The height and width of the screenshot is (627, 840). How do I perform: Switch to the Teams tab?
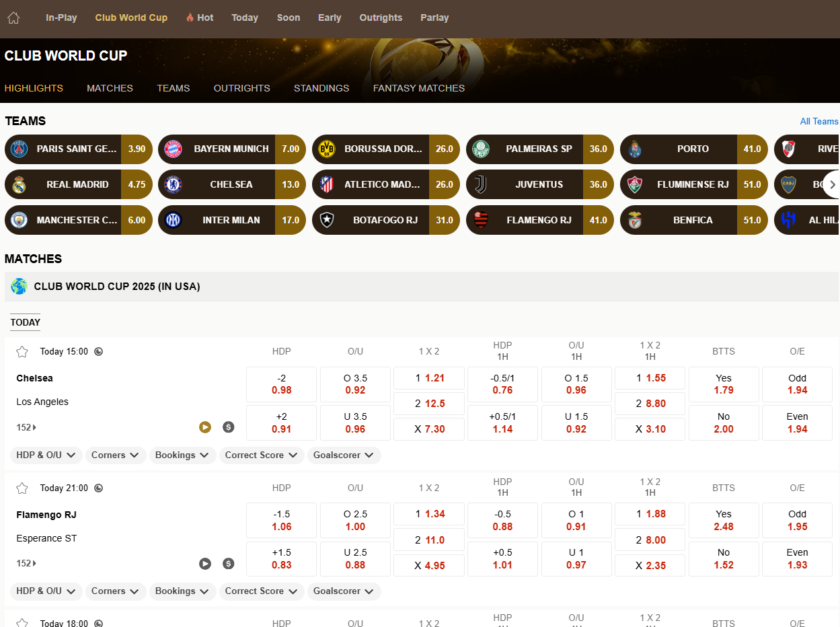pos(174,88)
